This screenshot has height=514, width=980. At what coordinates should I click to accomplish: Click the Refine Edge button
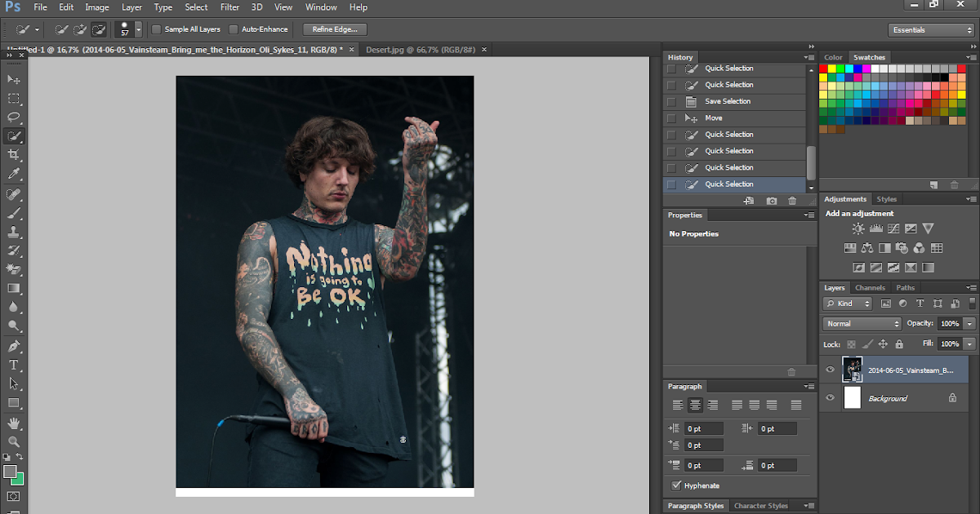pyautogui.click(x=335, y=29)
